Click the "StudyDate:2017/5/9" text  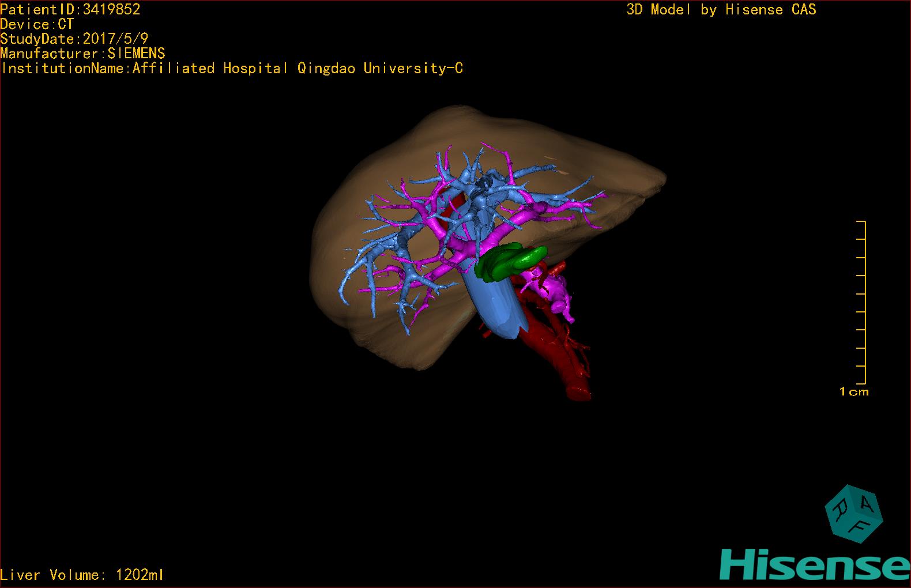pyautogui.click(x=74, y=39)
